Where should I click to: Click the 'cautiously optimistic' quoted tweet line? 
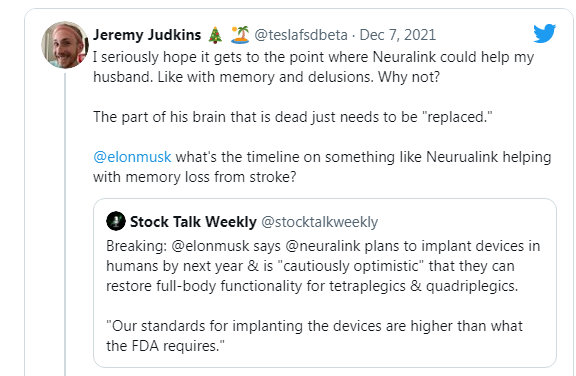[x=310, y=266]
